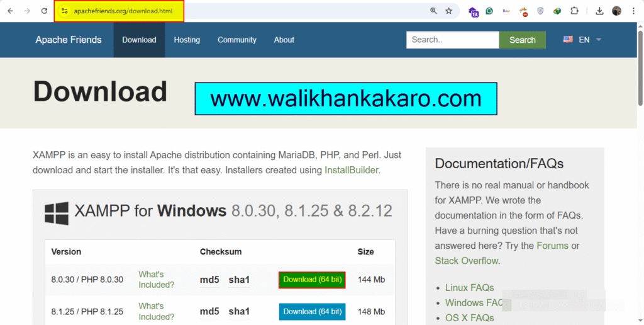644x325 pixels.
Task: Open the Extensions puzzle piece menu
Action: [x=575, y=11]
